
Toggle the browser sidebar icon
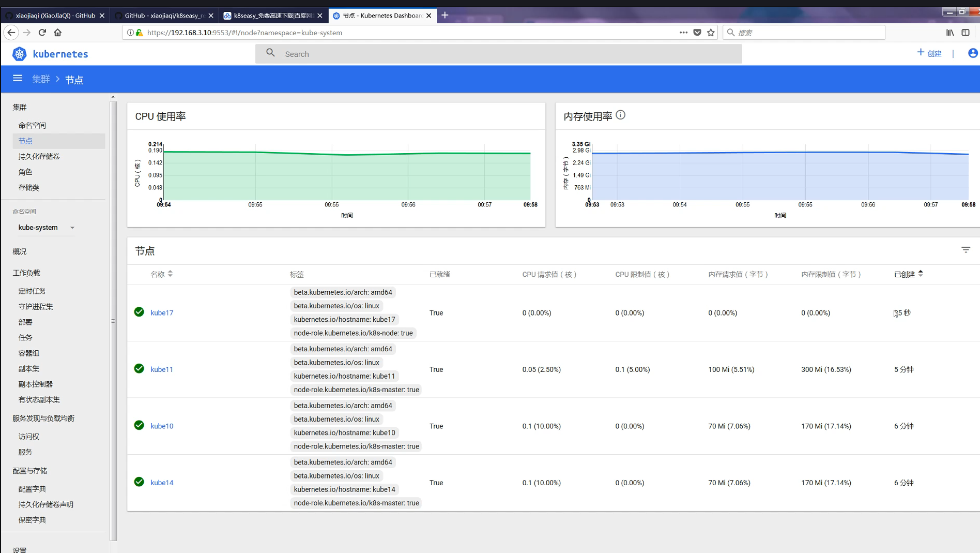pyautogui.click(x=966, y=32)
